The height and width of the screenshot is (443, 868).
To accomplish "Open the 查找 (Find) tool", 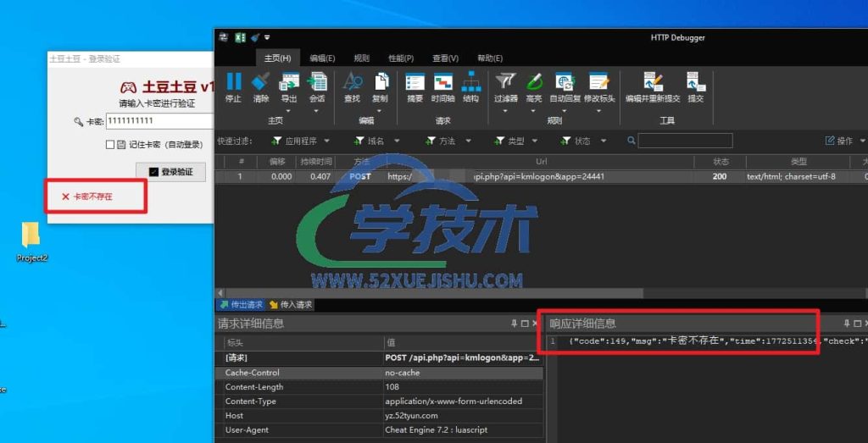I will pyautogui.click(x=352, y=83).
